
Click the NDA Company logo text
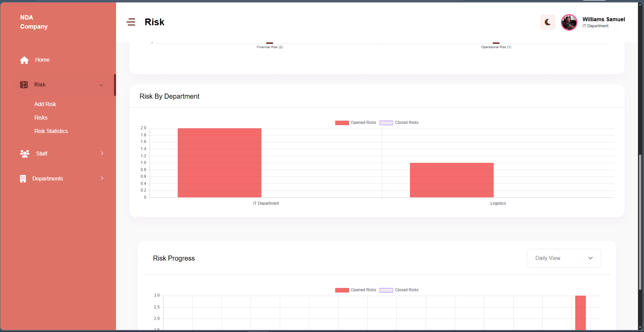(x=34, y=22)
